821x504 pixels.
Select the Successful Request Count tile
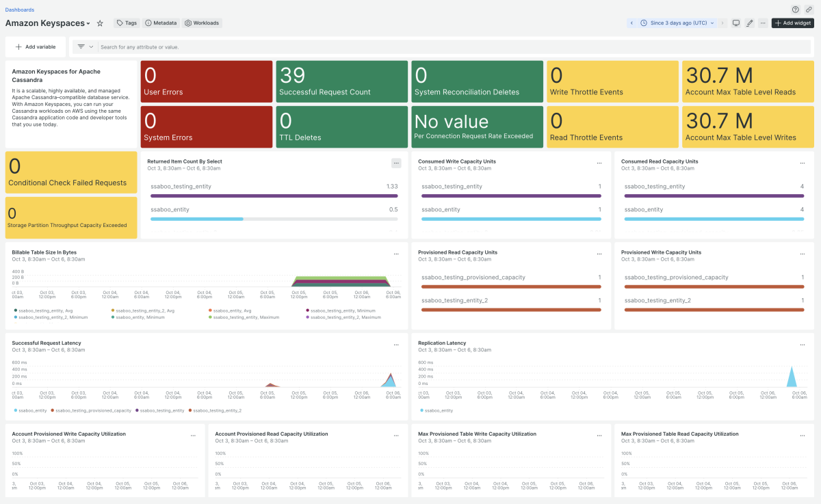pyautogui.click(x=342, y=81)
